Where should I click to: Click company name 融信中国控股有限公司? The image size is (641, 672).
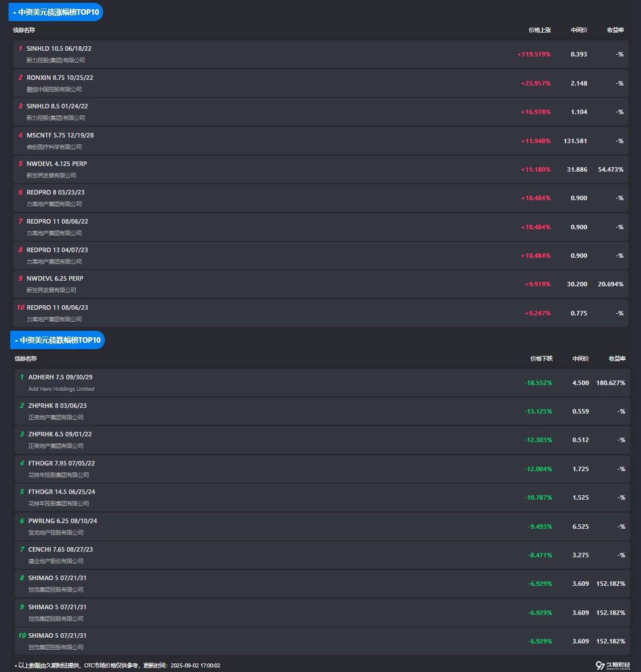54,89
